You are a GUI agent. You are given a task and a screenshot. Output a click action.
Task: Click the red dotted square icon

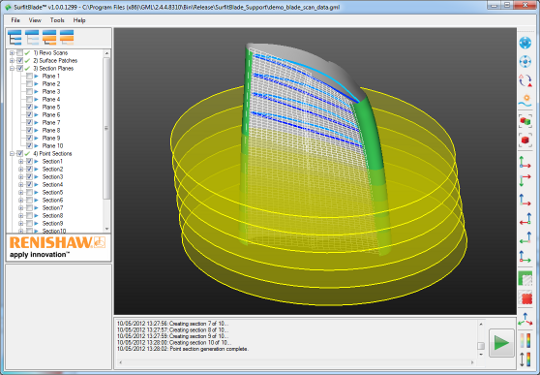[x=526, y=298]
